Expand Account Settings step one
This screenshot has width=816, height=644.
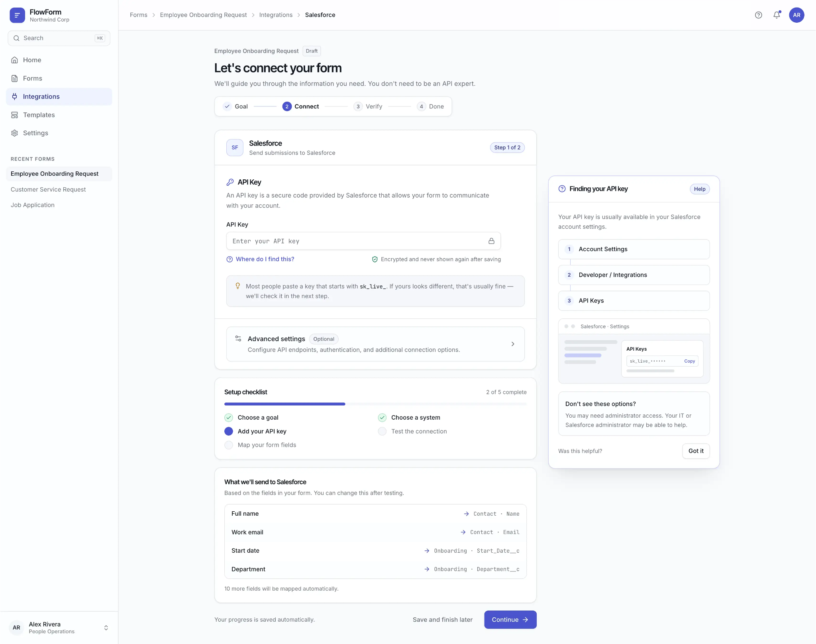[x=634, y=249]
